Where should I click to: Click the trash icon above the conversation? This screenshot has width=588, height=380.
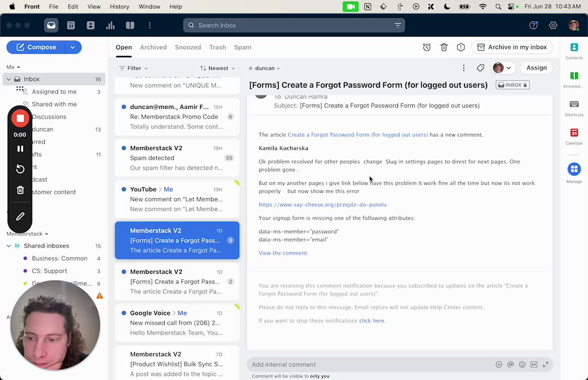click(444, 47)
